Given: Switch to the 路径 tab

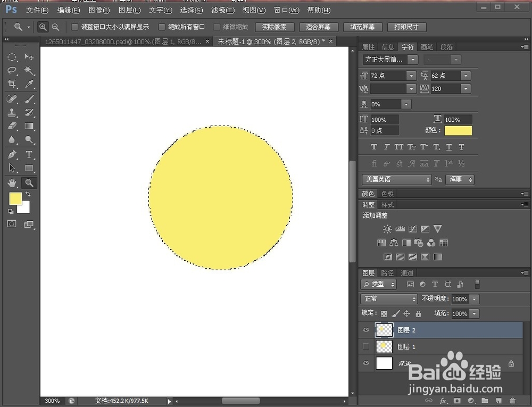Looking at the screenshot, I should (x=387, y=273).
